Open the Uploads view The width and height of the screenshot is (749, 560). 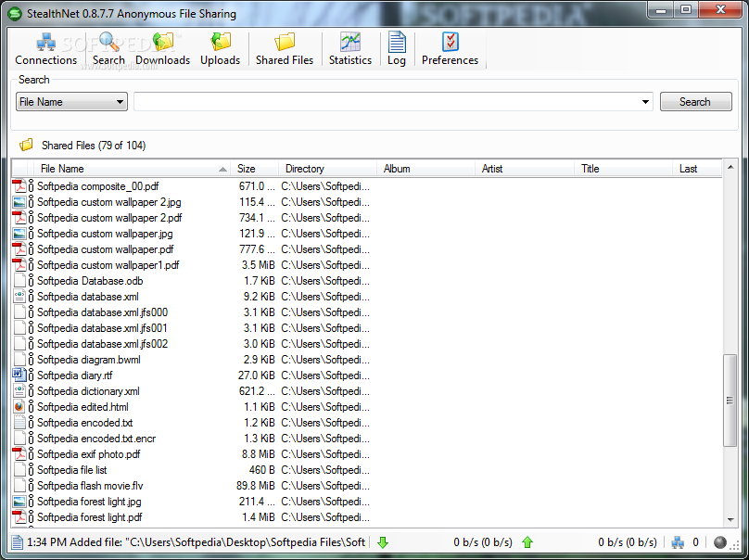point(221,49)
